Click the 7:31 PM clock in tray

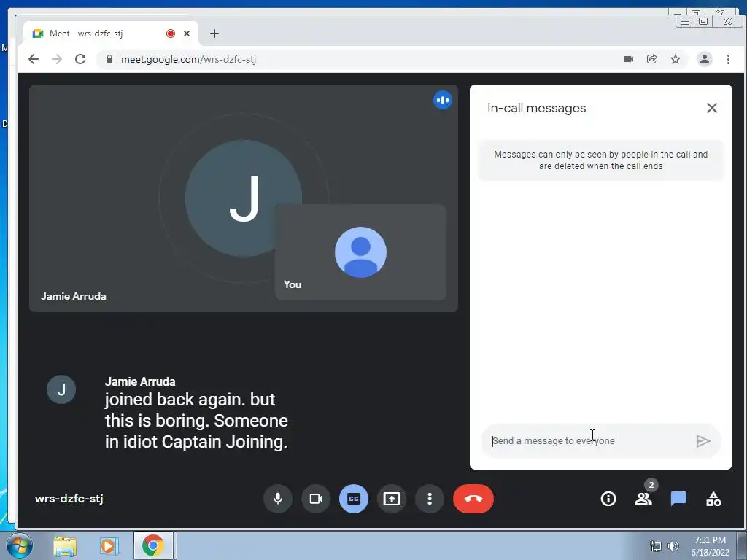tap(710, 540)
